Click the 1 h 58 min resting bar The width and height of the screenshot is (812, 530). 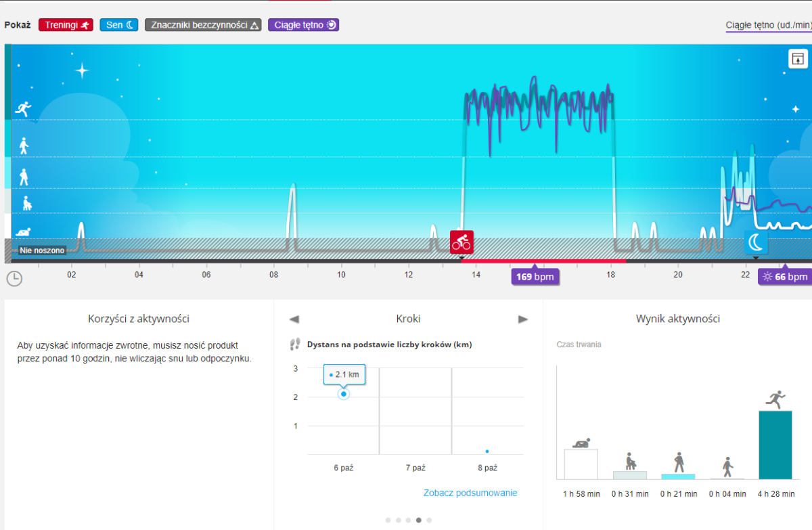581,464
